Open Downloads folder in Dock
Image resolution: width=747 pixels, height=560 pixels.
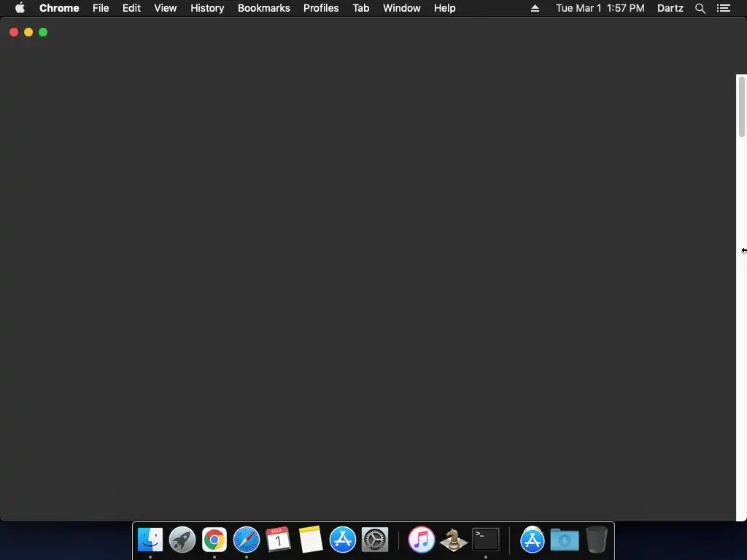pyautogui.click(x=565, y=540)
